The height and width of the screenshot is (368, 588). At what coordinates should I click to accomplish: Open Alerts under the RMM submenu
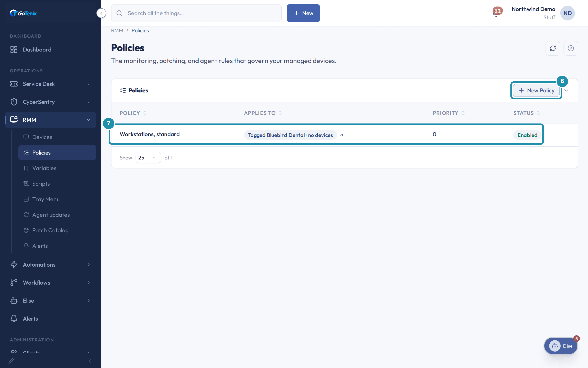[x=57, y=246]
